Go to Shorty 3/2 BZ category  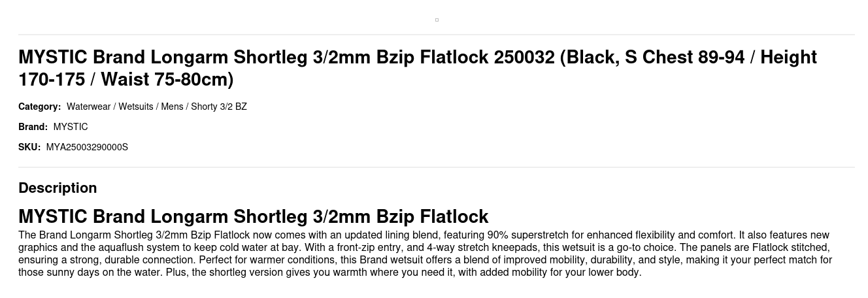219,107
